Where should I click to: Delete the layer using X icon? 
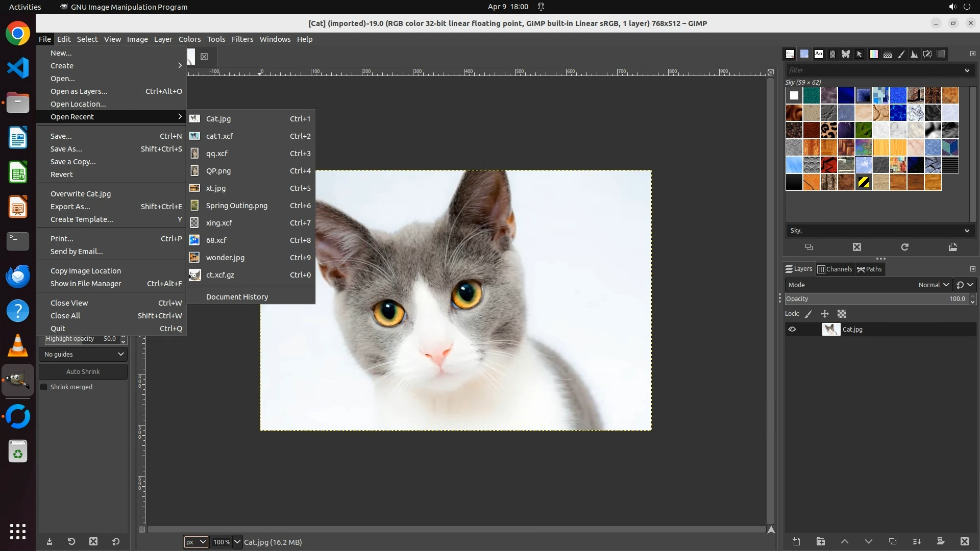[964, 541]
